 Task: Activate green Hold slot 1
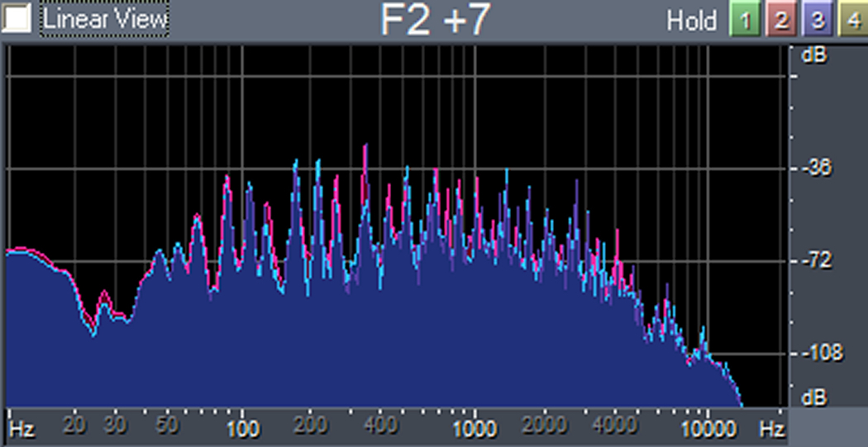point(745,20)
